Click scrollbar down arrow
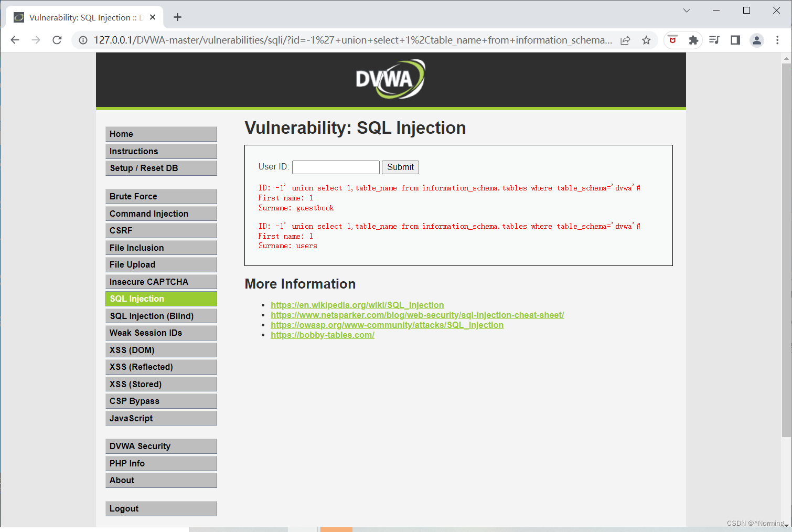Viewport: 792px width, 532px height. (x=786, y=525)
